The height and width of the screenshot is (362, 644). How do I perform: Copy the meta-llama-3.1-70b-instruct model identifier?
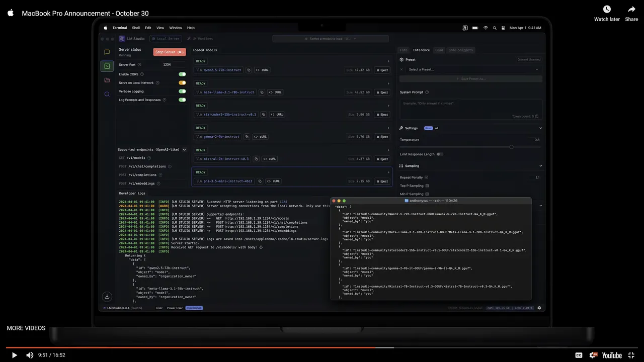click(262, 92)
